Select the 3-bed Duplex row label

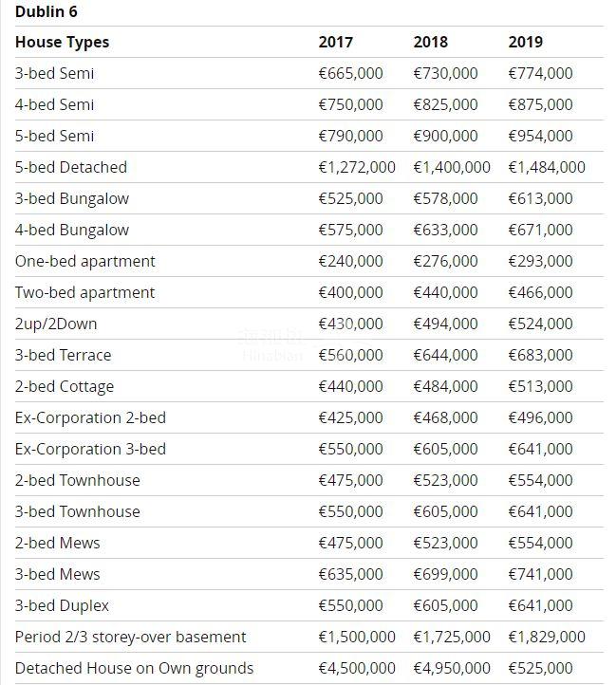(x=62, y=605)
